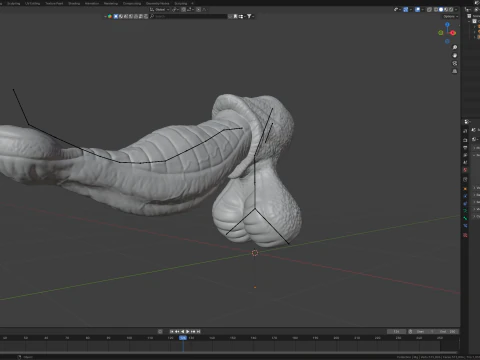Open the Geometry Nodes workspace tab

click(158, 3)
